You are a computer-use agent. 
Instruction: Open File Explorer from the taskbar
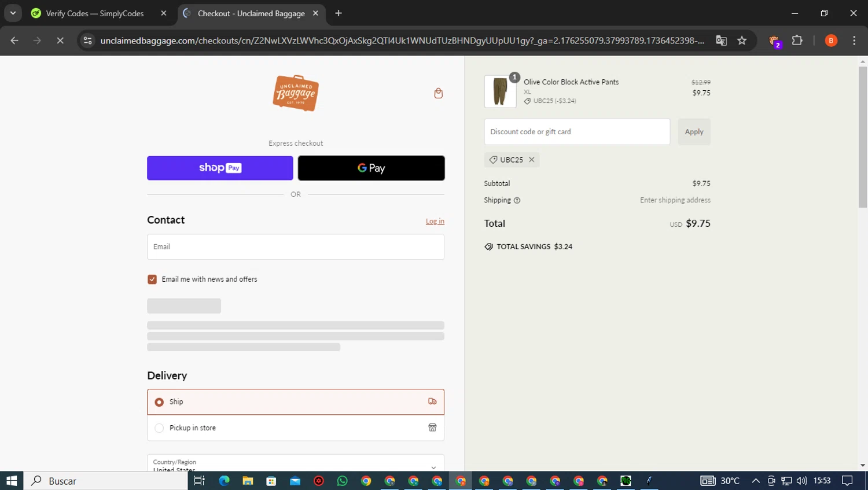click(248, 481)
